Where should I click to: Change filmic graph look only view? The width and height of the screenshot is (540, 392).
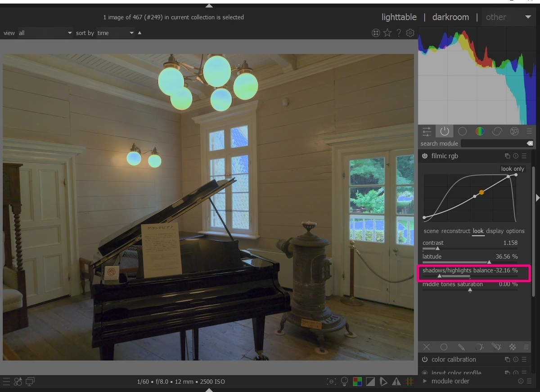click(513, 169)
